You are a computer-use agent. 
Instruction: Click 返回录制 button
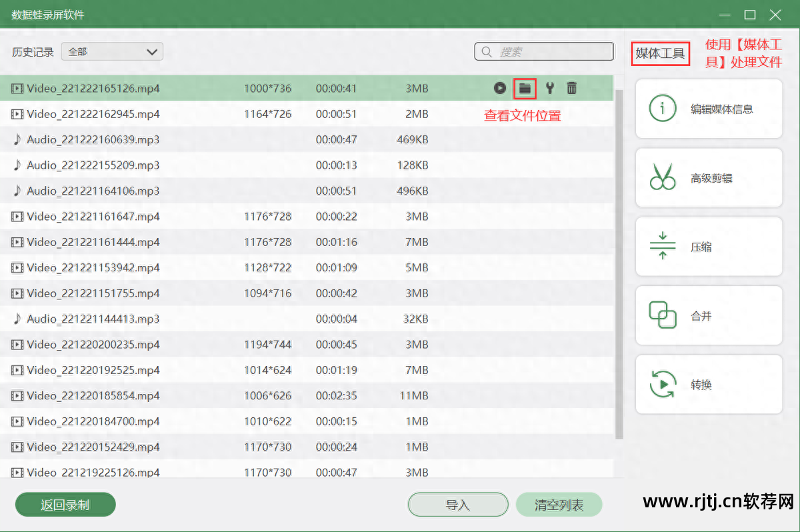coord(65,505)
